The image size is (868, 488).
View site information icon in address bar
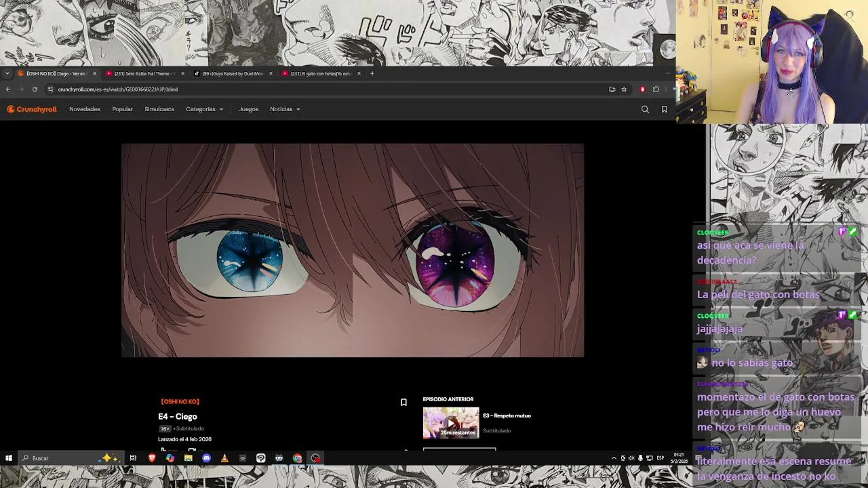coord(50,89)
